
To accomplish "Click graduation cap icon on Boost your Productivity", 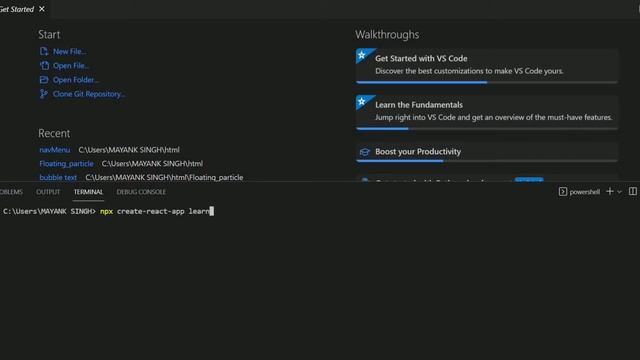I will 364,152.
